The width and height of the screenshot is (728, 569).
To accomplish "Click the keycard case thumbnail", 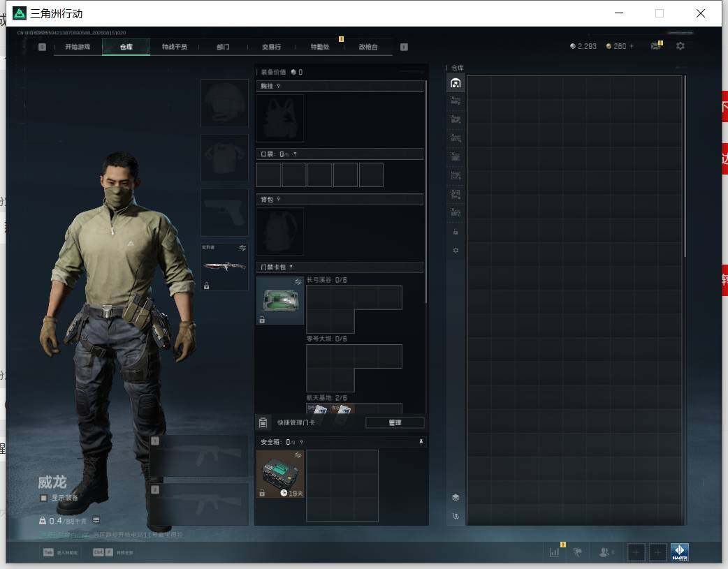I will pos(280,300).
